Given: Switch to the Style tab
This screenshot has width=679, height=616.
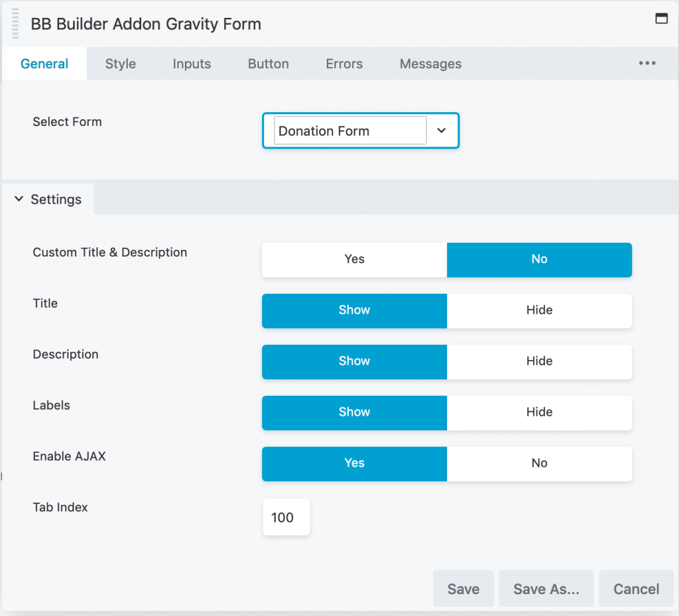Looking at the screenshot, I should point(121,64).
